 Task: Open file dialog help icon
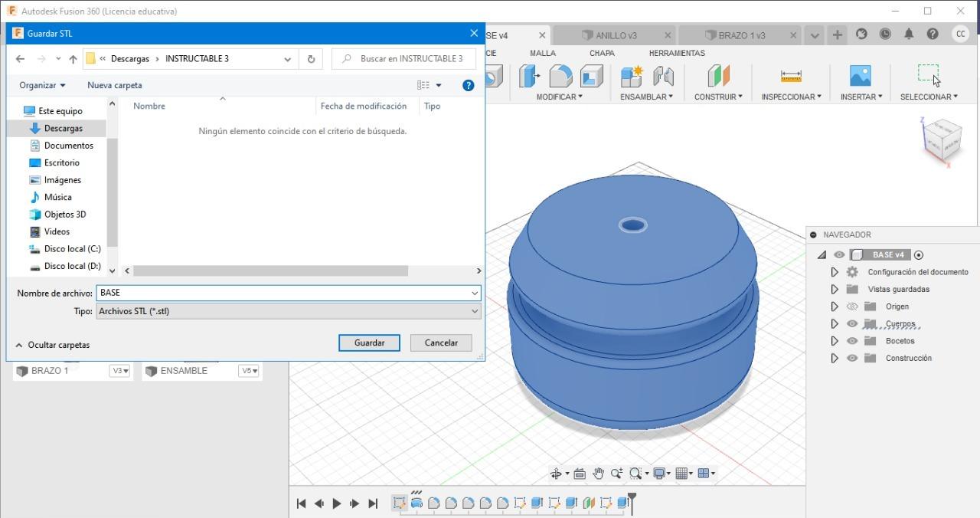point(469,85)
